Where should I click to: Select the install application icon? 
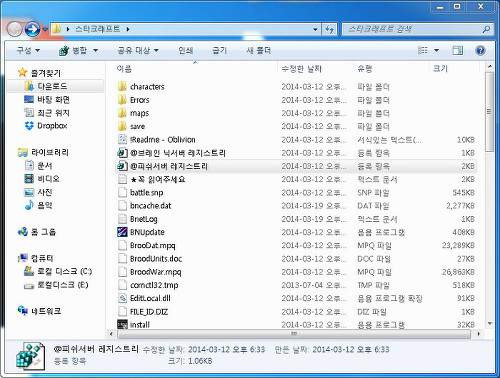click(122, 325)
